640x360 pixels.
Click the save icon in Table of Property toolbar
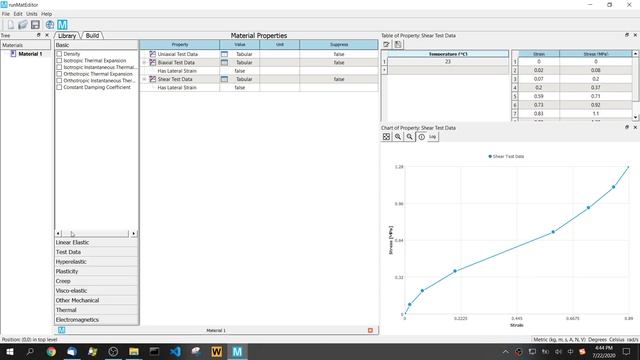click(x=398, y=44)
